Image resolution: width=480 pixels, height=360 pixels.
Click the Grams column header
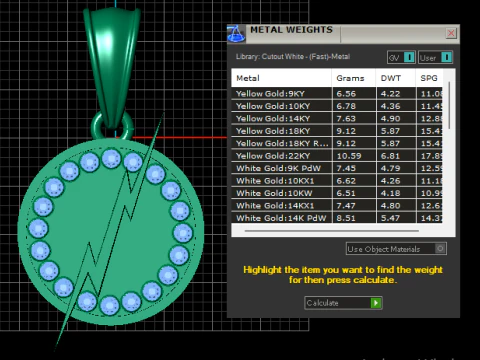coord(354,78)
